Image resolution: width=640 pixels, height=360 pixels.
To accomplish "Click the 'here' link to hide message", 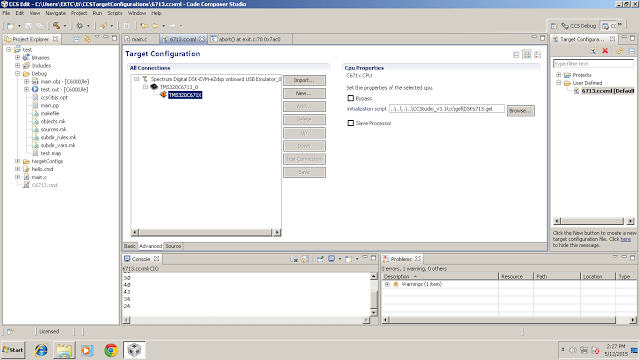I will [625, 239].
